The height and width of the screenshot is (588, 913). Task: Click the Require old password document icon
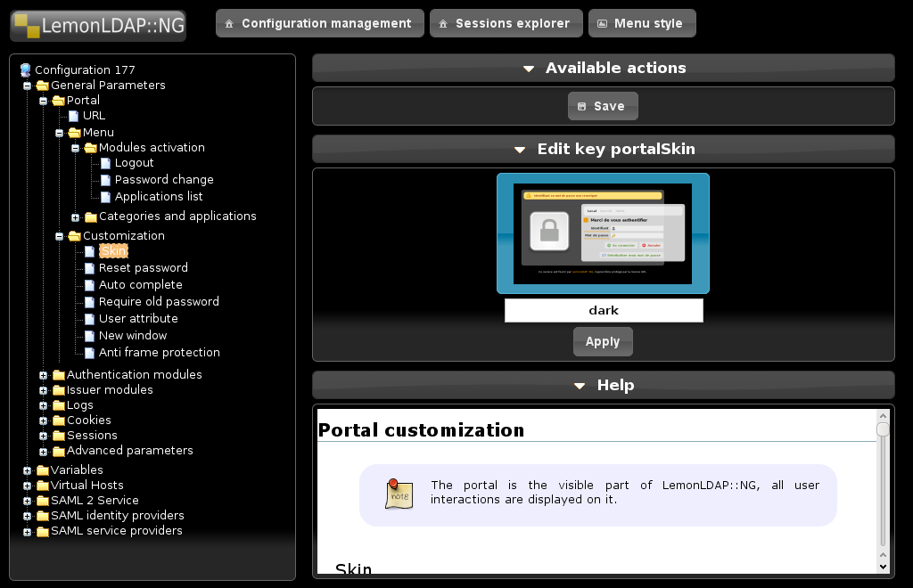tap(90, 302)
